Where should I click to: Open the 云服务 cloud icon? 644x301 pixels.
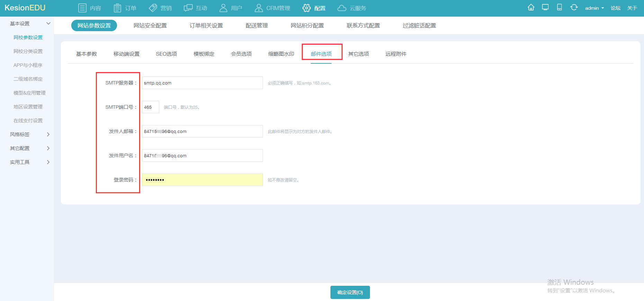tap(342, 8)
